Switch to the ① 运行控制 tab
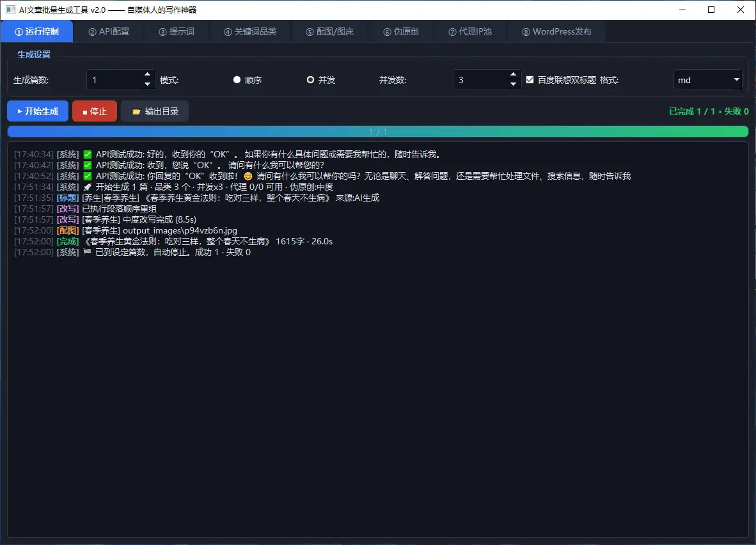756x545 pixels. [36, 31]
